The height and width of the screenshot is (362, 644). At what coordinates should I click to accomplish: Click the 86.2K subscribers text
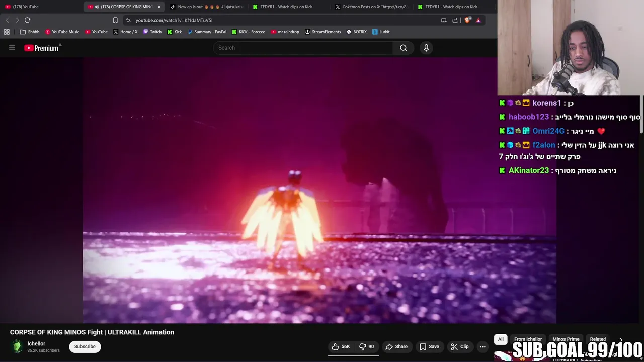(x=43, y=350)
